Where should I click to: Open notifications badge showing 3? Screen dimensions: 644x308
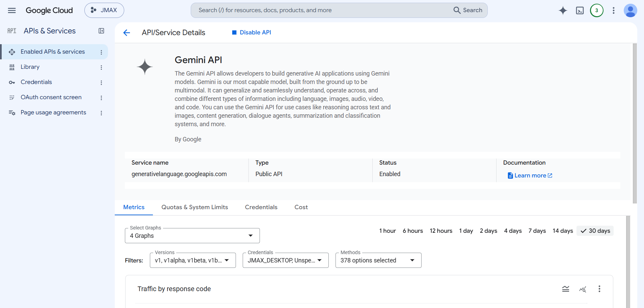[597, 10]
